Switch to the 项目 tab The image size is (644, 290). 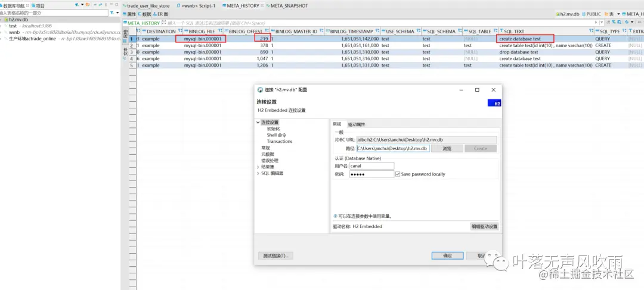(38, 6)
